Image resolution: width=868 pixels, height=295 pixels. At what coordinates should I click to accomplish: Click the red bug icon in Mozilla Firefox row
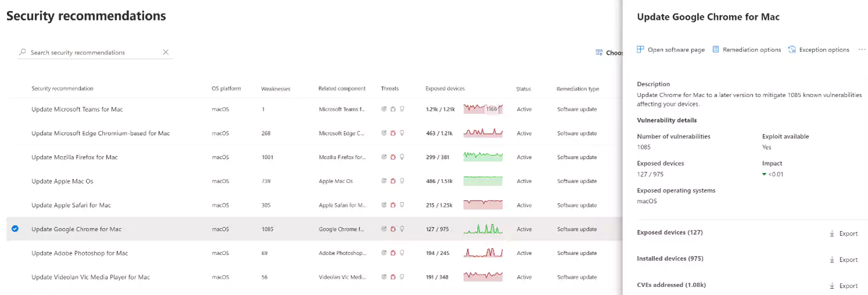click(x=392, y=157)
